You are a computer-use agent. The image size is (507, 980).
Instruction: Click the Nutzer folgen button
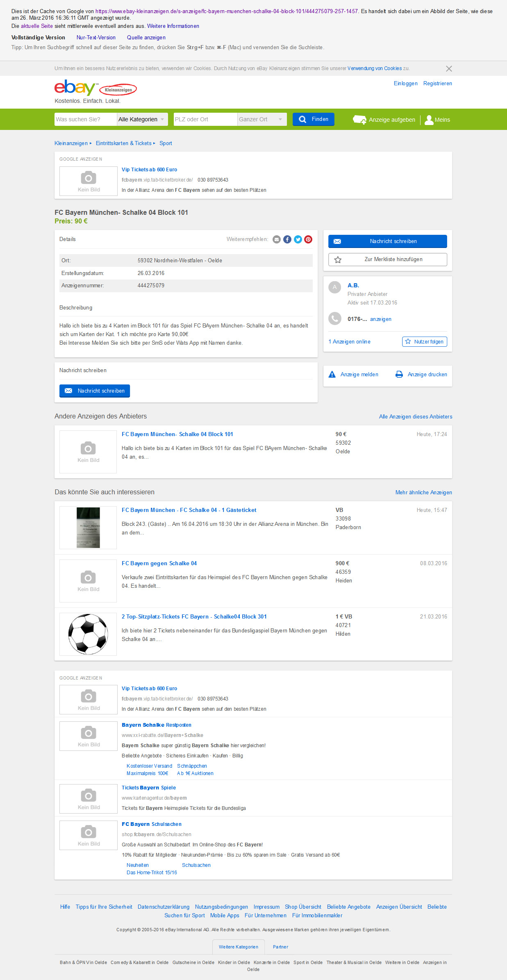(425, 341)
